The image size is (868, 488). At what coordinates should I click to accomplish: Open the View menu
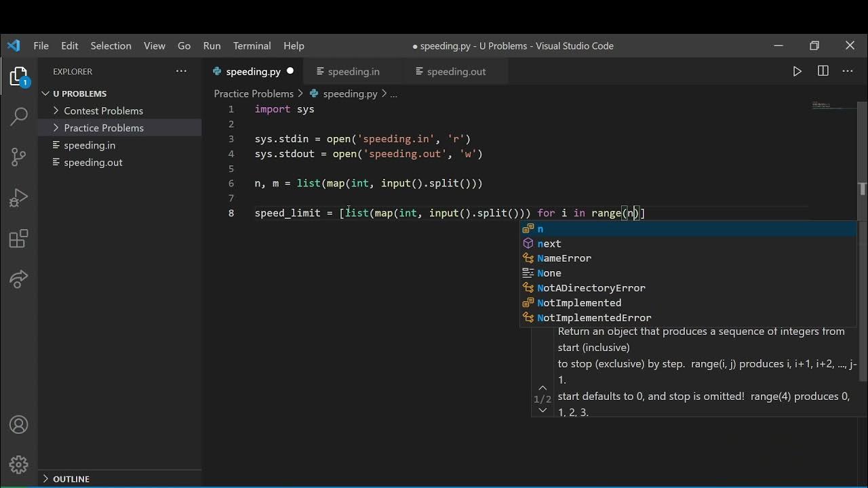[155, 45]
